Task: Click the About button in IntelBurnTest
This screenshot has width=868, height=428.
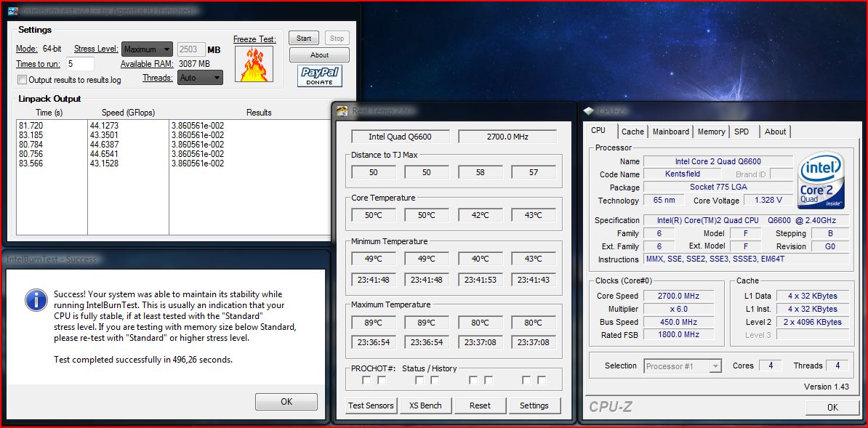Action: click(x=319, y=54)
